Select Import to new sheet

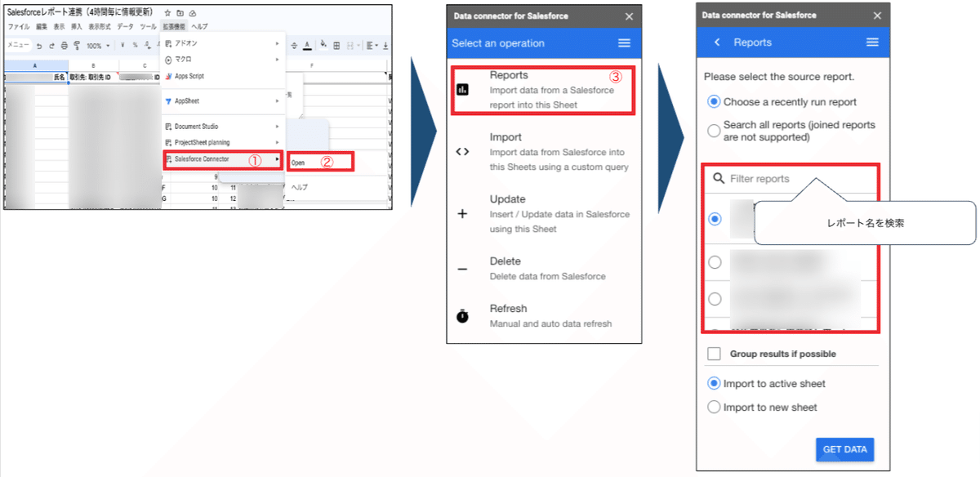(714, 407)
